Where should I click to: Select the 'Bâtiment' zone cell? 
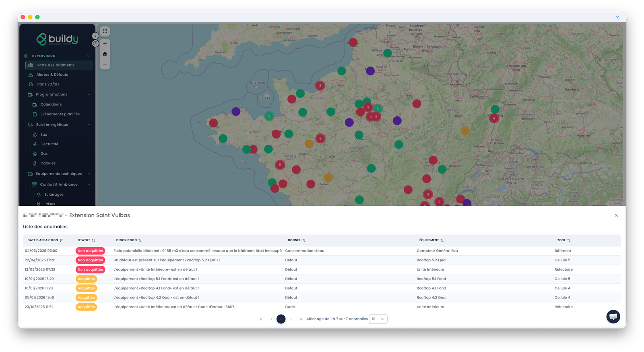coord(563,251)
